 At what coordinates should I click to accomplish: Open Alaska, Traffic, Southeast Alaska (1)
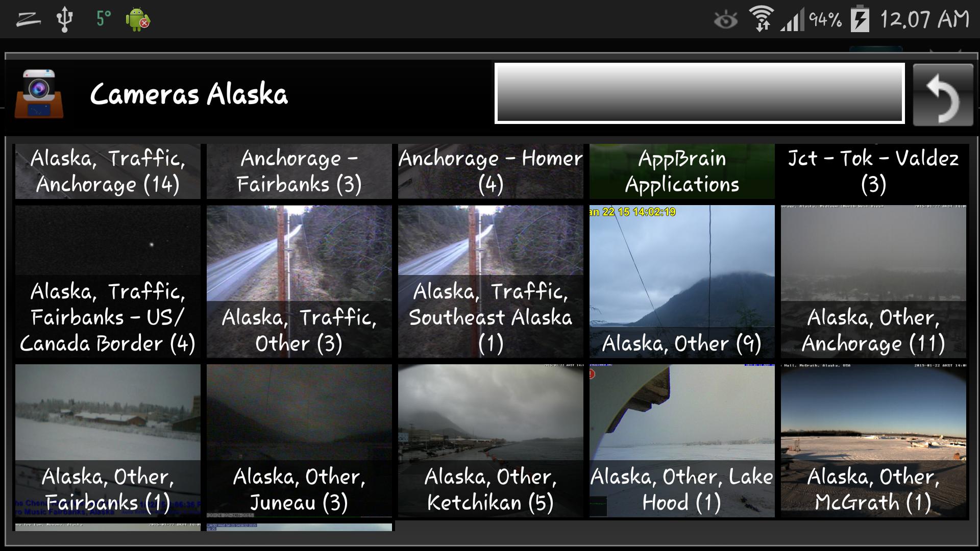[491, 282]
